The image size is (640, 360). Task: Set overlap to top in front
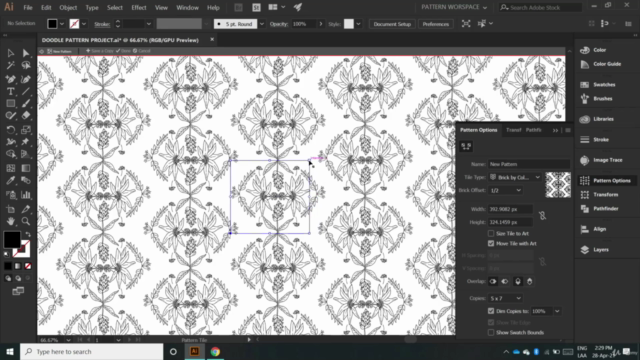518,281
